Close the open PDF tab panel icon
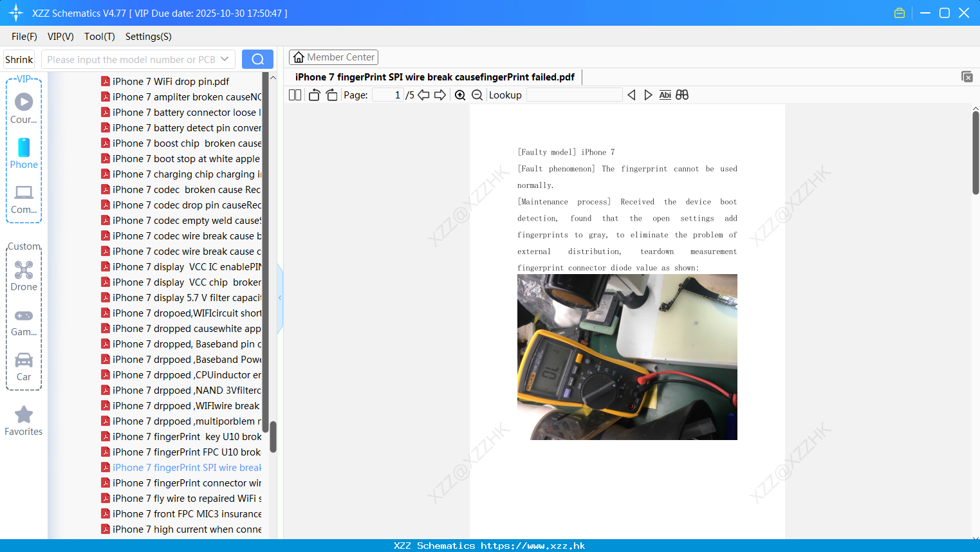This screenshot has height=552, width=980. (967, 77)
